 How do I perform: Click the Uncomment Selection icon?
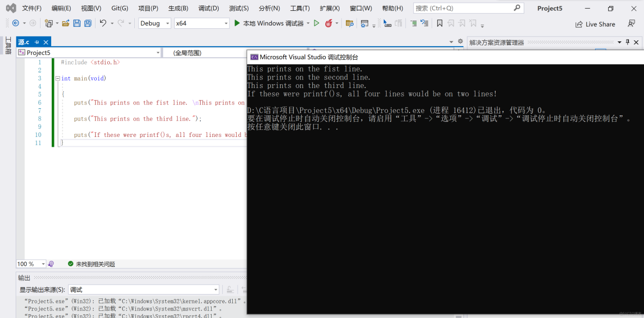pos(424,23)
